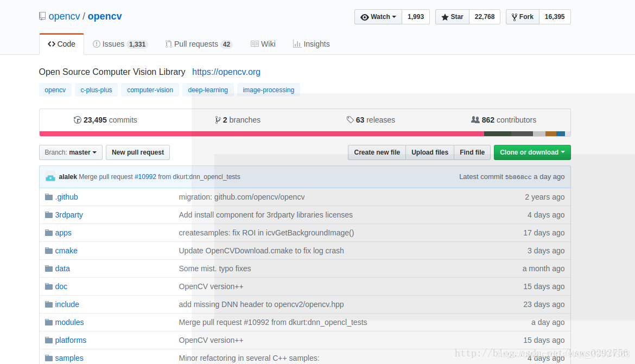Open the modules folder

pyautogui.click(x=69, y=322)
